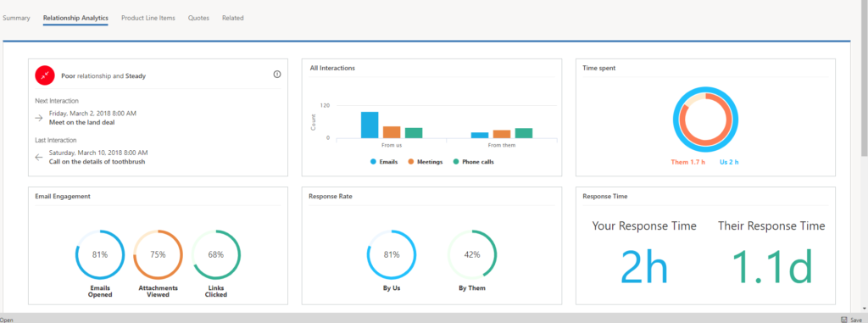Screen dimensions: 868x323
Task: Click the 'From us' axis label
Action: point(392,145)
